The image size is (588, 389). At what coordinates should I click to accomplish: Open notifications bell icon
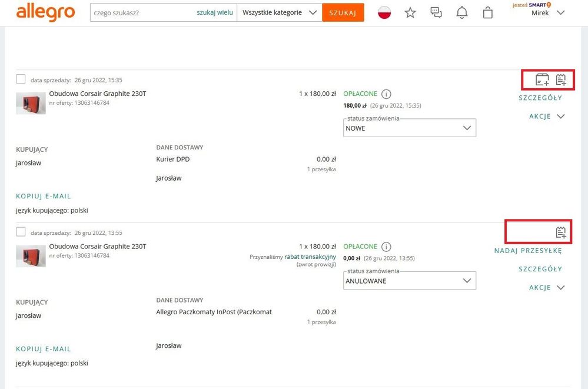click(x=462, y=13)
